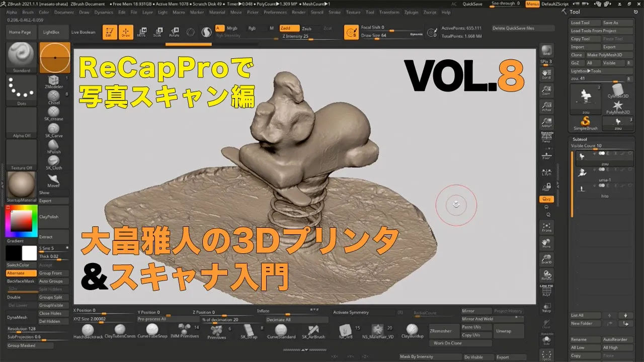Select the ZModeler brush
Image resolution: width=644 pixels, height=362 pixels.
pyautogui.click(x=54, y=81)
